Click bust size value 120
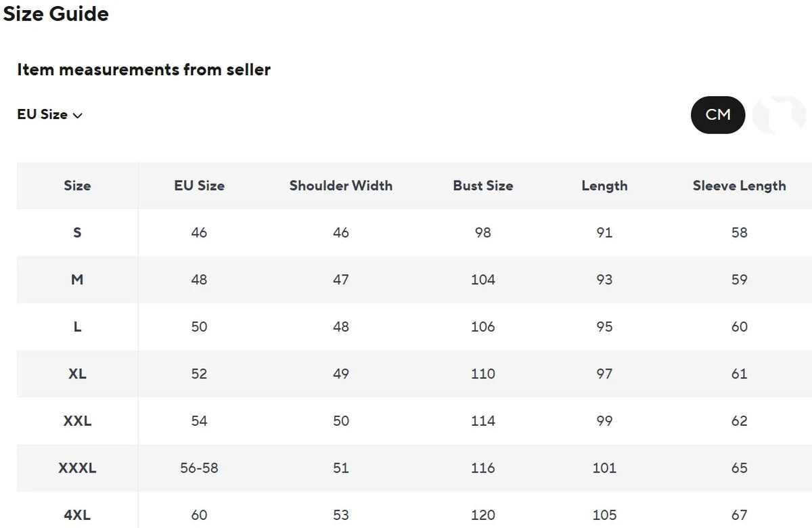The height and width of the screenshot is (528, 812). click(x=483, y=515)
